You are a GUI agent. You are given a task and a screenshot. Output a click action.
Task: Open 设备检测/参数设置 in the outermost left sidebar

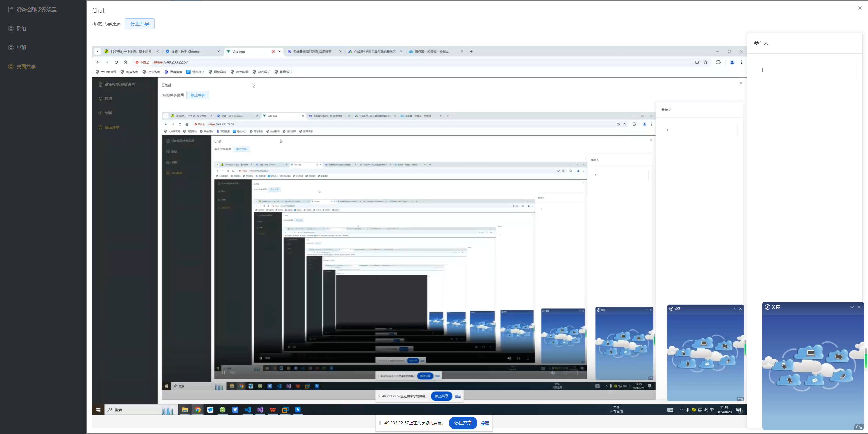click(36, 10)
